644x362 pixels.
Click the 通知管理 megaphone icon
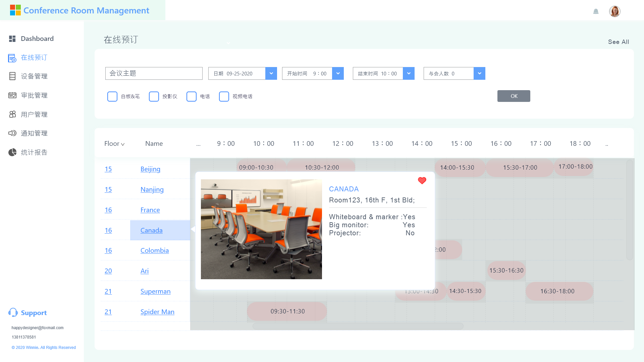(x=12, y=133)
